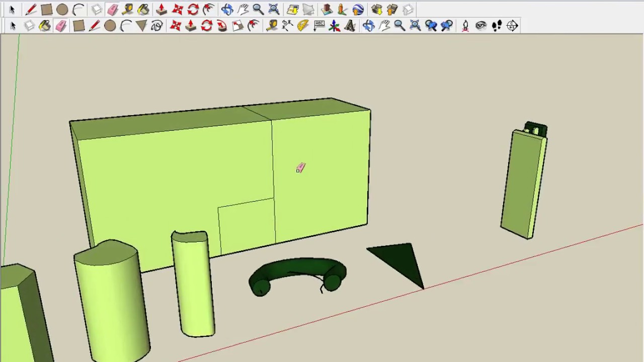Select the Pan hand in lower toolbar row
Viewport: 644px width, 362px height.
tap(384, 26)
